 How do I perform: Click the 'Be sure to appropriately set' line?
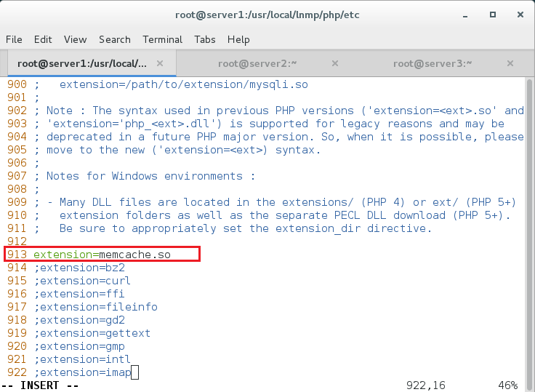pos(246,228)
